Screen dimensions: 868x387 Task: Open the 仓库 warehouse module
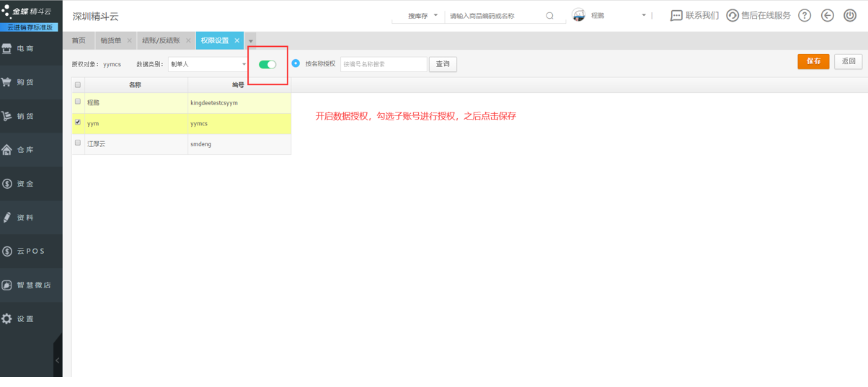coord(31,150)
